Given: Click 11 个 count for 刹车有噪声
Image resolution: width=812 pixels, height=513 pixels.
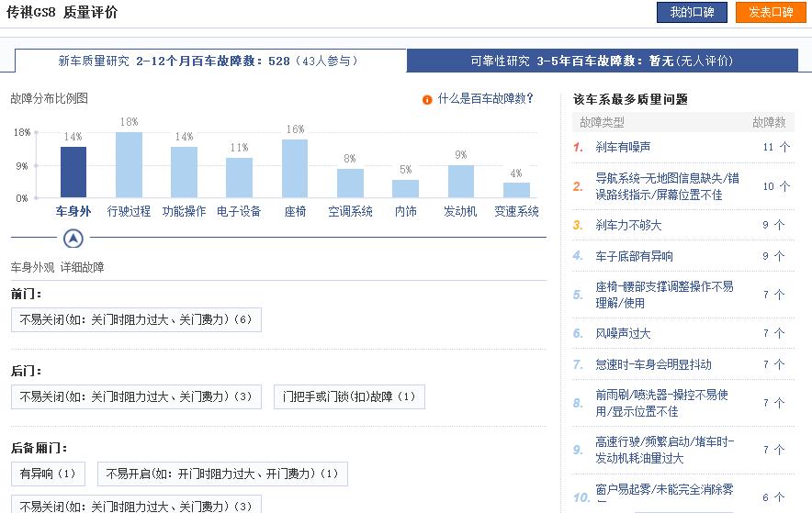Looking at the screenshot, I should (x=776, y=148).
